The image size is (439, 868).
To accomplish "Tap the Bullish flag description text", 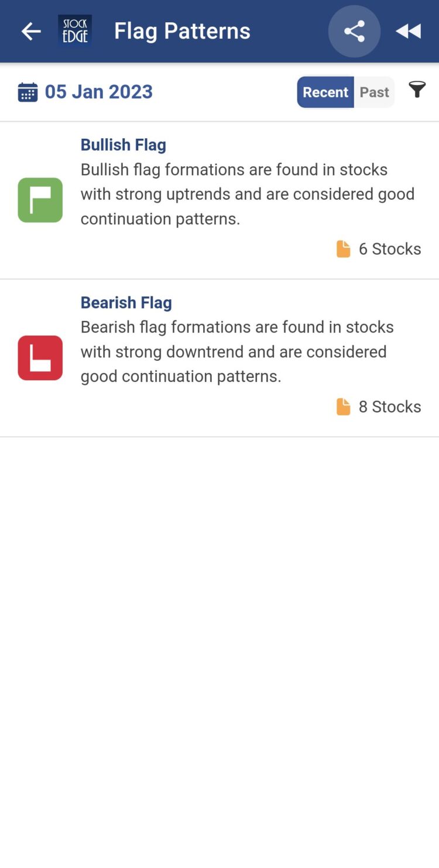I will tap(248, 194).
